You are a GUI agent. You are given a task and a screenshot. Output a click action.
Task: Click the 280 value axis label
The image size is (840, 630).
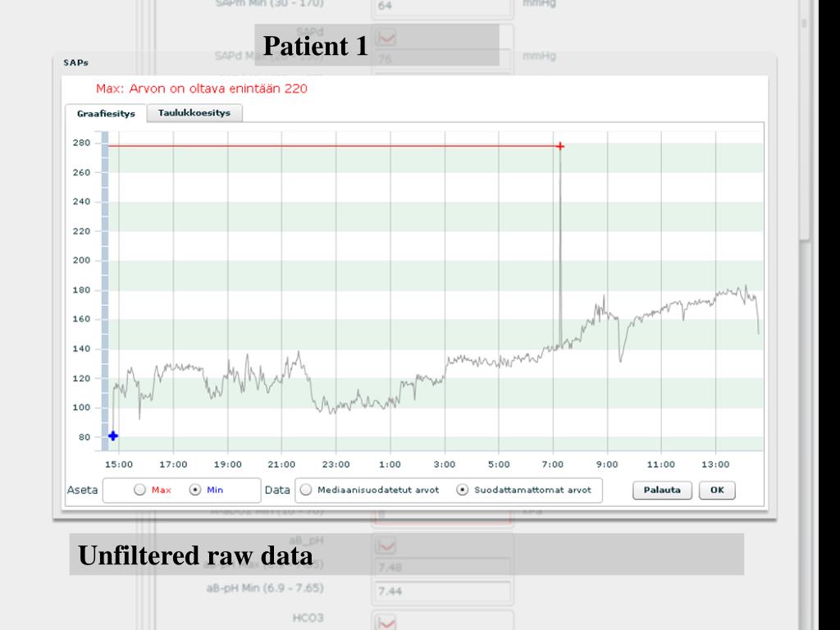click(x=81, y=143)
